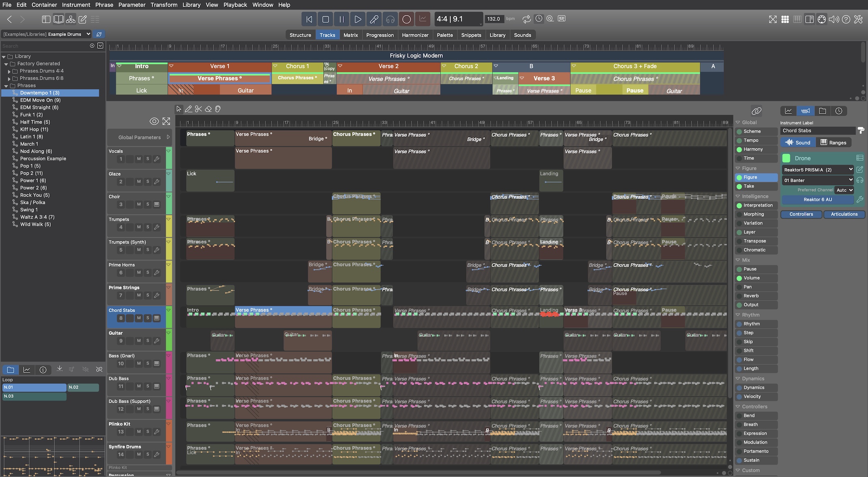Click the Search field in library panel

point(45,46)
